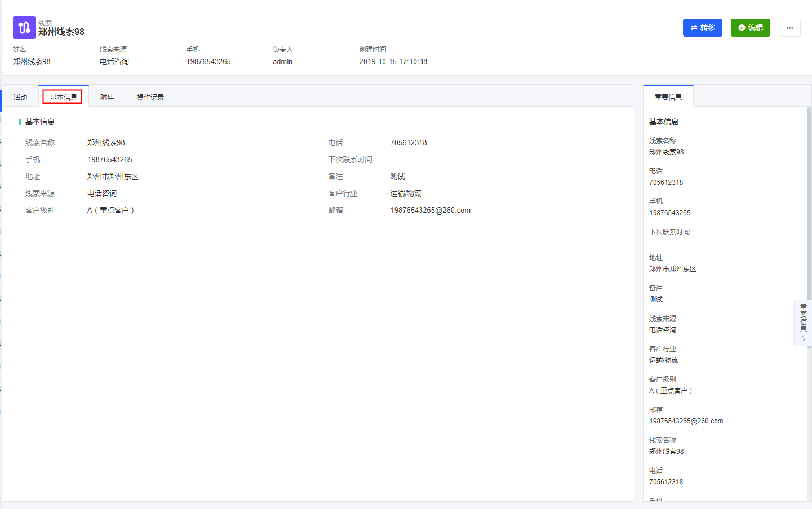Switch to the 活动 tab
812x509 pixels.
click(x=20, y=97)
